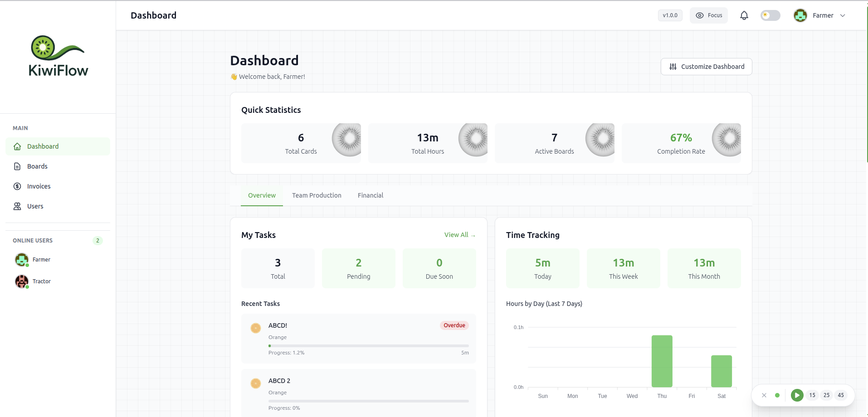Screen dimensions: 868x417
Task: Open the notifications bell
Action: pyautogui.click(x=744, y=15)
